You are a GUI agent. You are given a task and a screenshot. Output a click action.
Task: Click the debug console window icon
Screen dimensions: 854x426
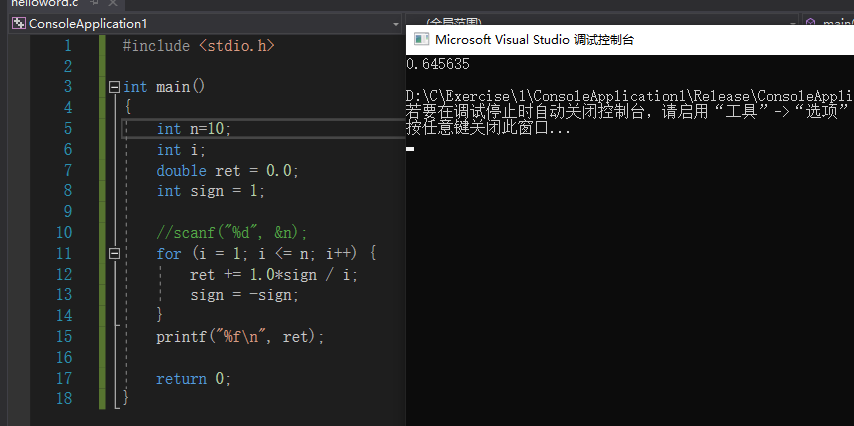pos(421,39)
